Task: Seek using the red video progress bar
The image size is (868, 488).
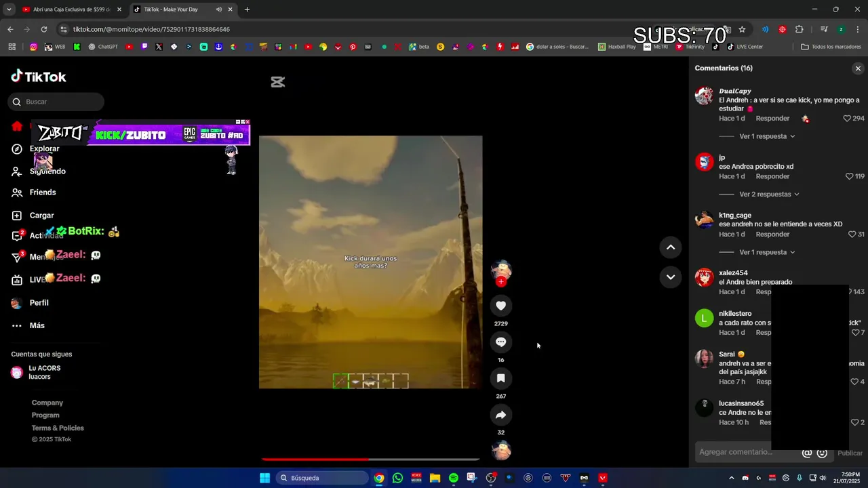Action: tap(371, 460)
